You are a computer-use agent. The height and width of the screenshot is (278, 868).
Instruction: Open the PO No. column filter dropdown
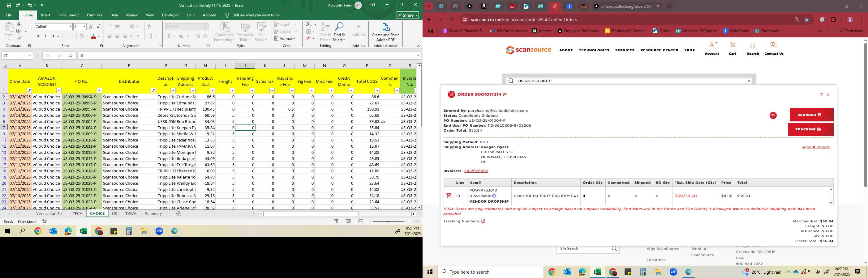pyautogui.click(x=99, y=91)
